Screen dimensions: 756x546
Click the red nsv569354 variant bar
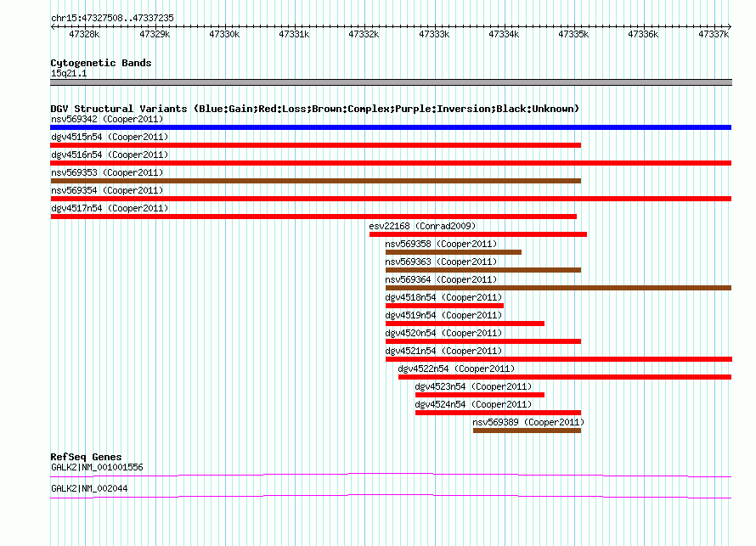[x=391, y=199]
